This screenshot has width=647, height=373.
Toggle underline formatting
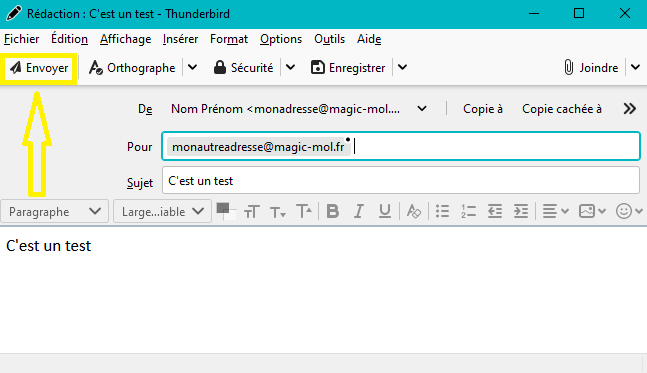point(385,211)
